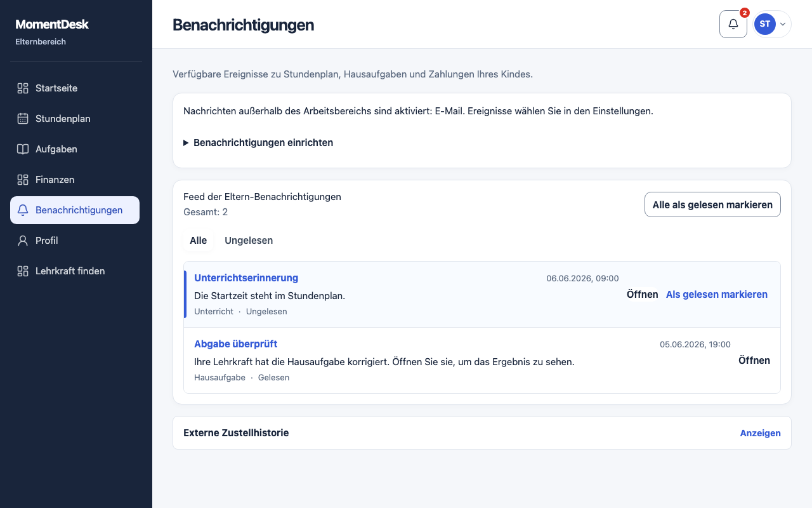The image size is (812, 508).
Task: Click the Aufgaben book icon
Action: pyautogui.click(x=23, y=149)
